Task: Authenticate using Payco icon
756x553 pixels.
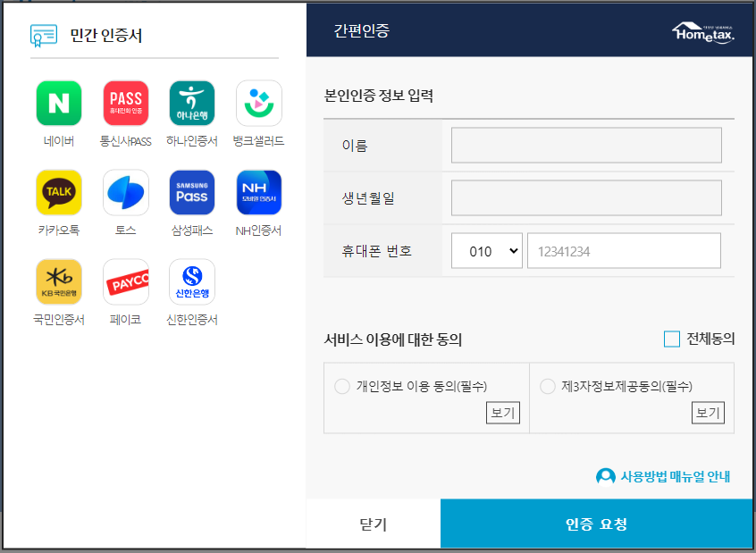Action: pyautogui.click(x=126, y=281)
